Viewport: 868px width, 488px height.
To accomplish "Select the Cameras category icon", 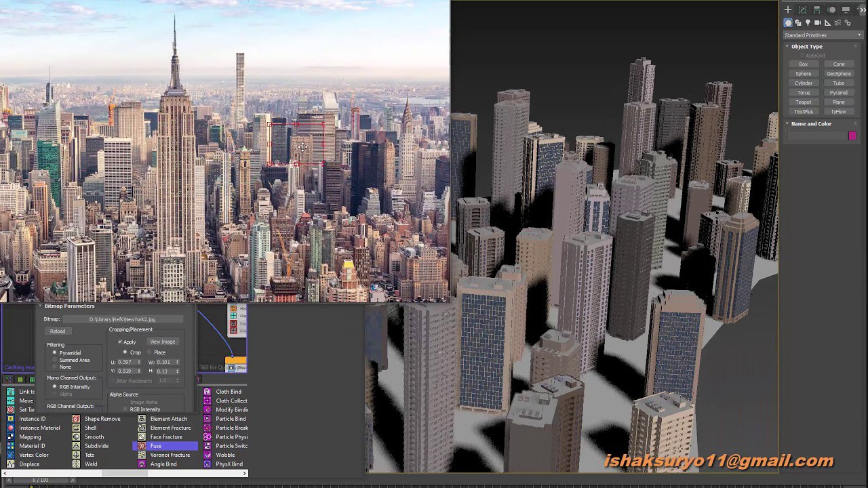I will coord(818,22).
